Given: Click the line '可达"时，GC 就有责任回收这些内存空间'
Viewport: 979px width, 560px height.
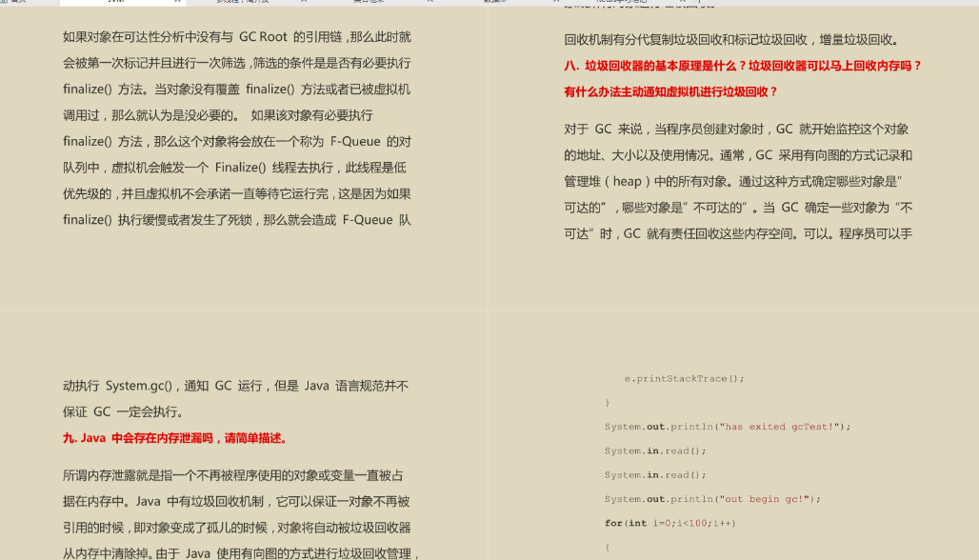Looking at the screenshot, I should (x=738, y=234).
